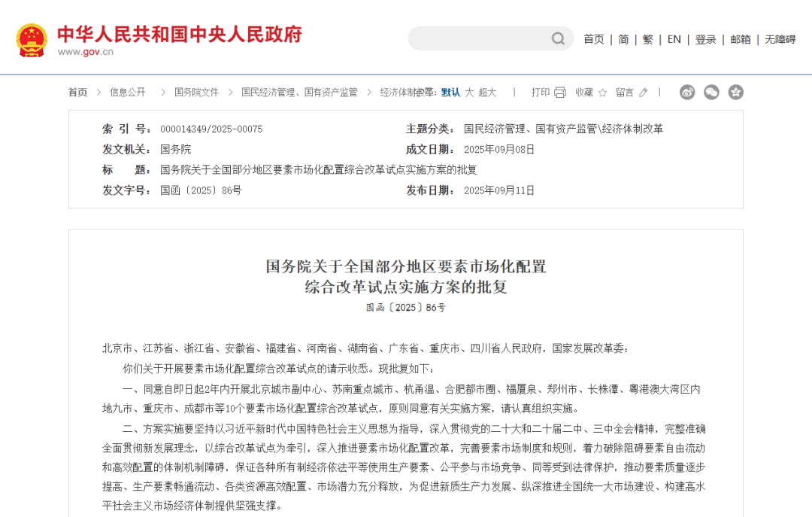Open 国民经济管理、国有资产监管 breadcrumb

(x=299, y=93)
